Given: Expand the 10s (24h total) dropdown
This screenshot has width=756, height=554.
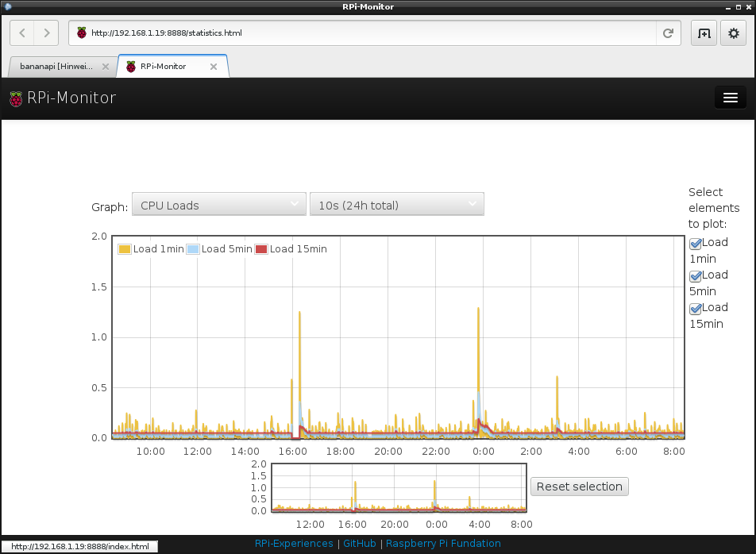Looking at the screenshot, I should pos(396,205).
